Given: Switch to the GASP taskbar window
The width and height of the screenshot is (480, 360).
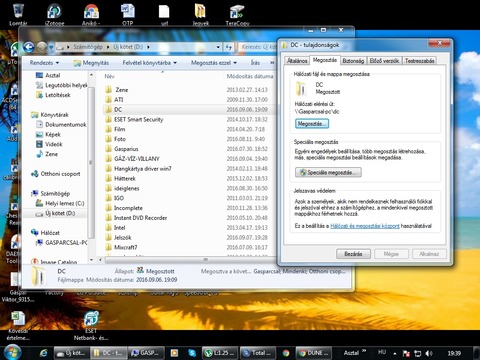Looking at the screenshot, I should (146, 353).
